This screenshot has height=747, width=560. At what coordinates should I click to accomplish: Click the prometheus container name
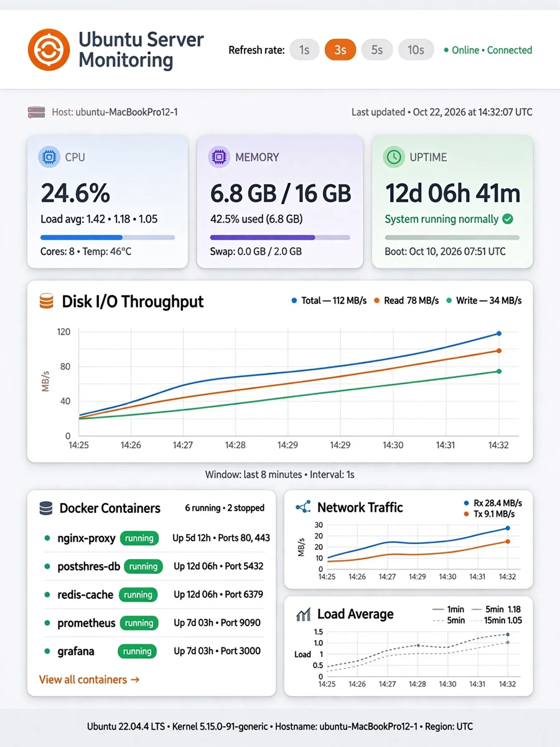(86, 623)
